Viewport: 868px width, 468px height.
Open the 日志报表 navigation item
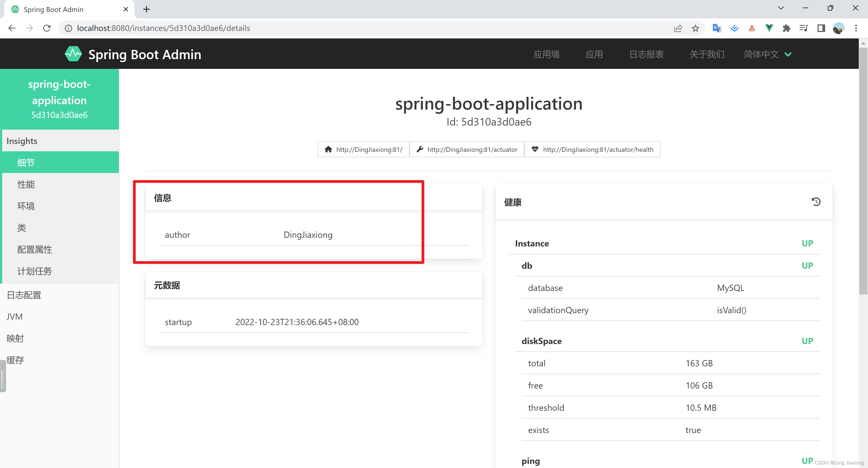[646, 54]
